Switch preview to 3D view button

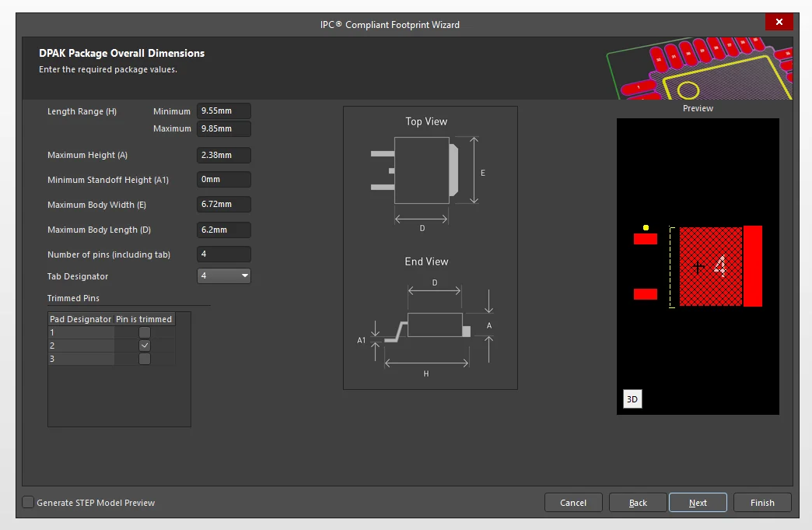pos(632,399)
